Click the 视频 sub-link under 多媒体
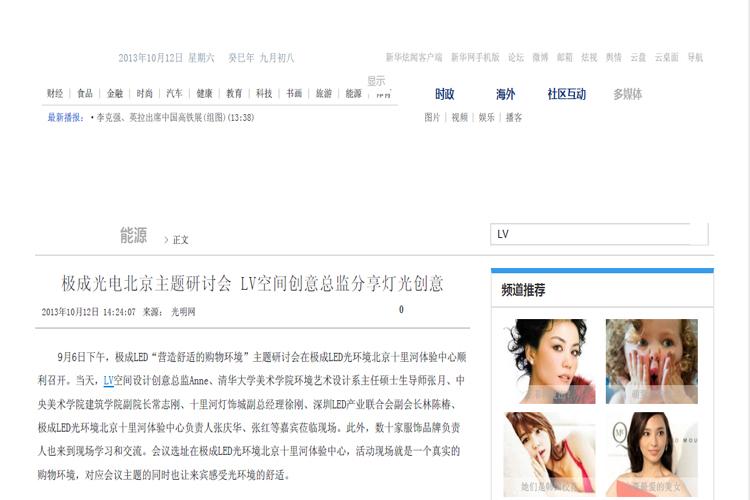 (459, 117)
